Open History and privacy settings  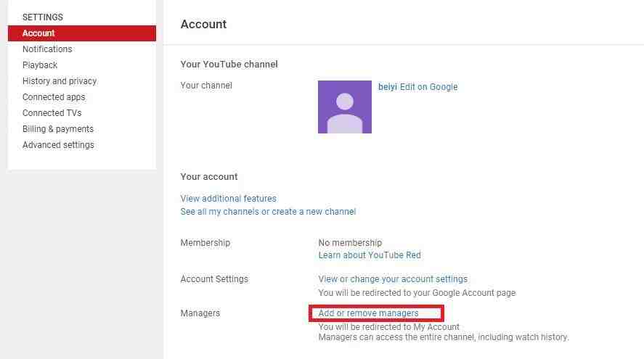(60, 81)
